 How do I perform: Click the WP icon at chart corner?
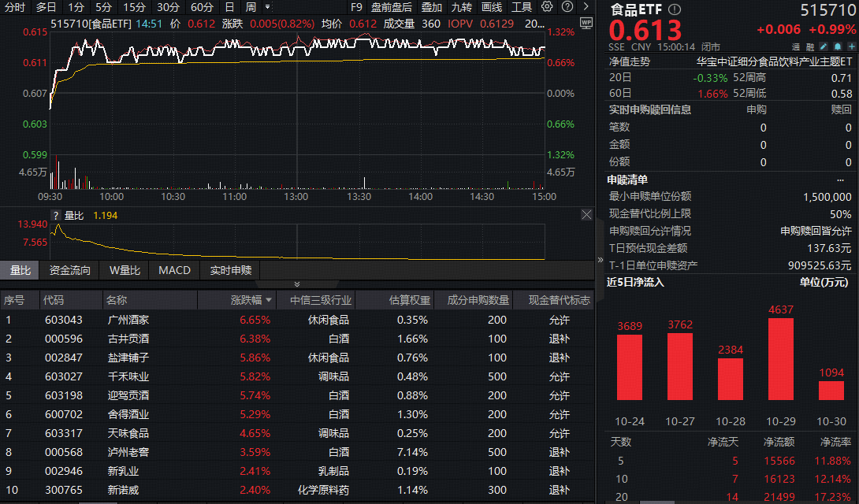585,24
